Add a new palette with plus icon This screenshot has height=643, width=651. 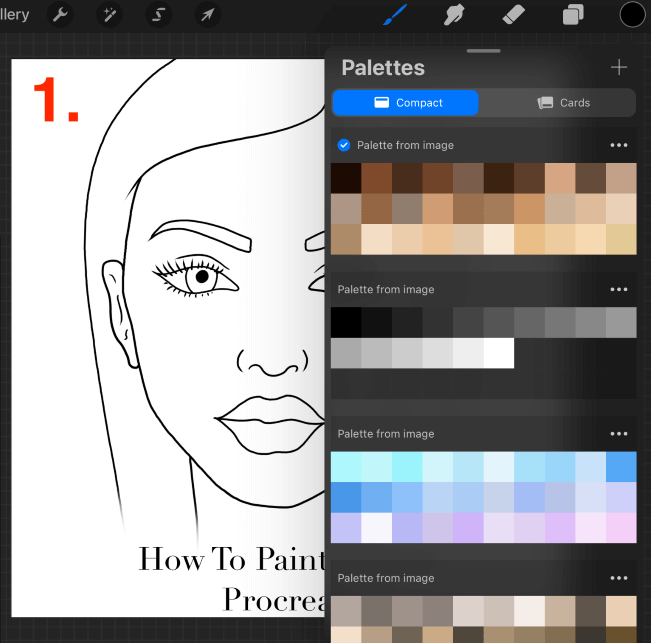pos(619,67)
